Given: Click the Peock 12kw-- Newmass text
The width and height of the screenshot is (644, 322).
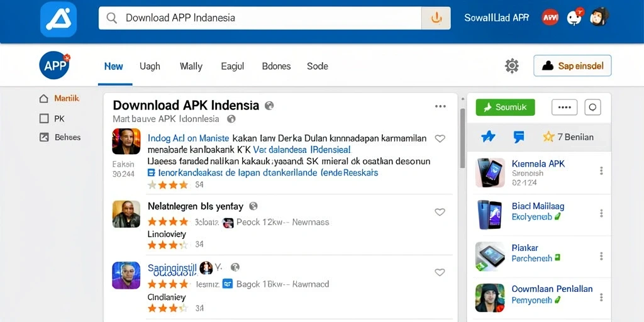Looking at the screenshot, I should [x=283, y=222].
